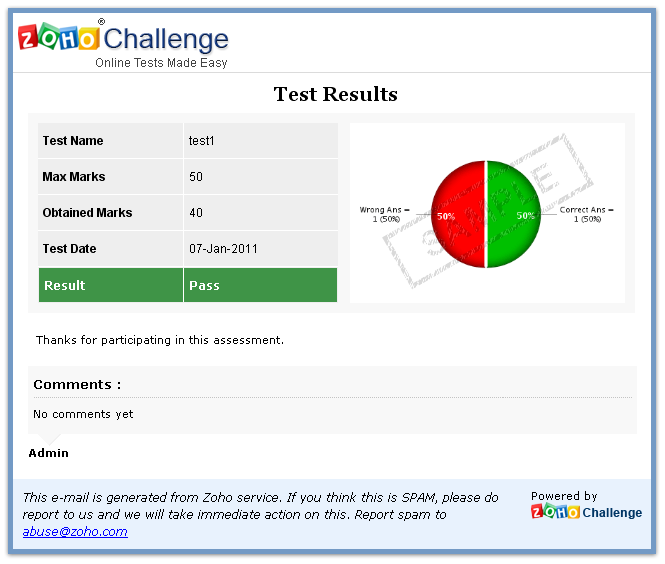Viewport: 665px width, 564px height.
Task: Click the Result label in green row
Action: point(65,286)
